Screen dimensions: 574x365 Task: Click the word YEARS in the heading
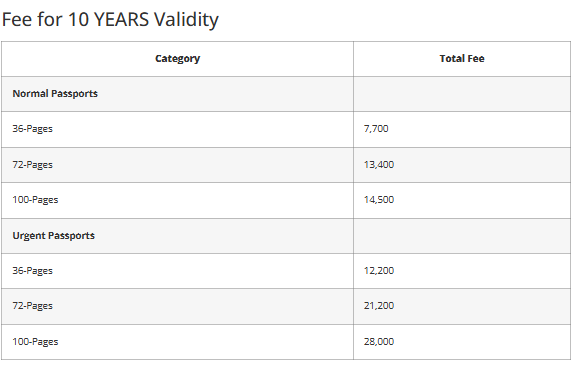pyautogui.click(x=122, y=19)
